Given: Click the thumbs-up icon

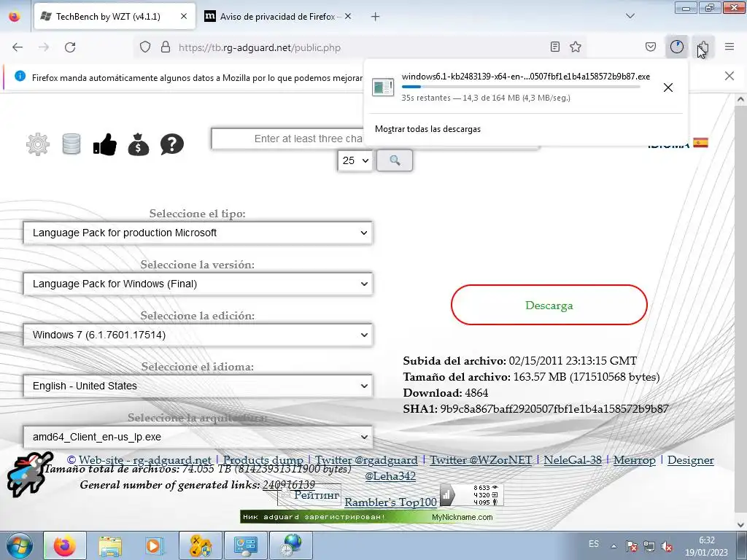Looking at the screenshot, I should [105, 144].
